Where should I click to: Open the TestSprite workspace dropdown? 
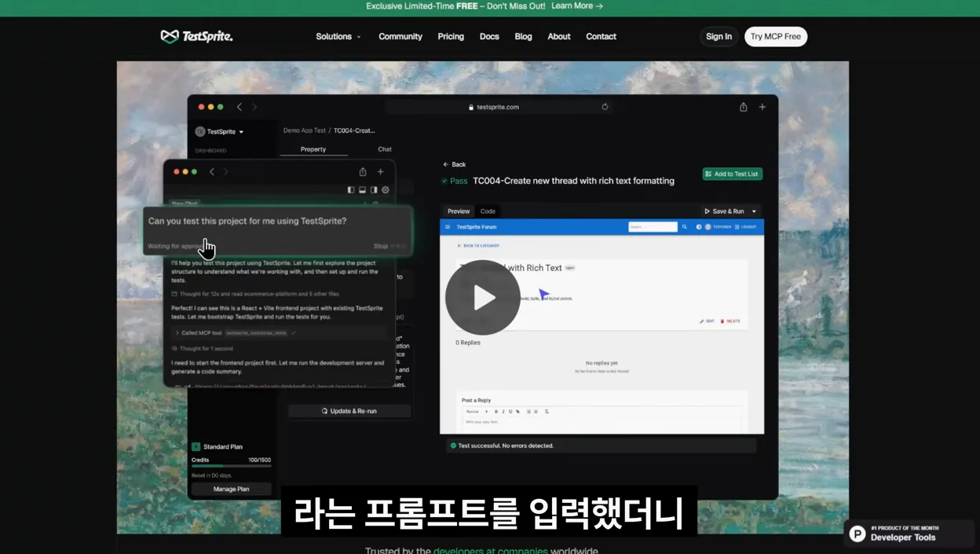pos(220,131)
